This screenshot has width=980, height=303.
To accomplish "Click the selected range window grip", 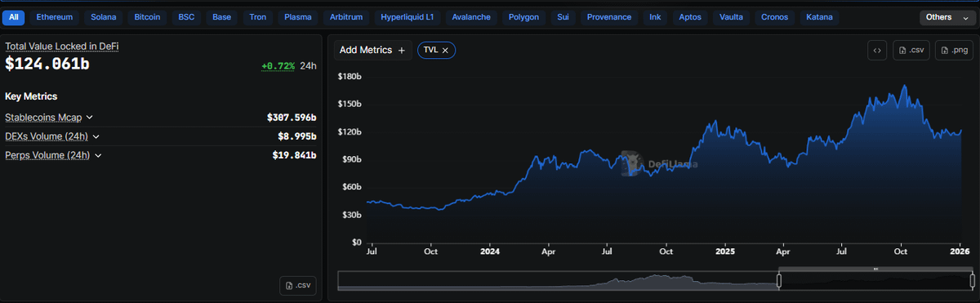I will click(x=875, y=269).
